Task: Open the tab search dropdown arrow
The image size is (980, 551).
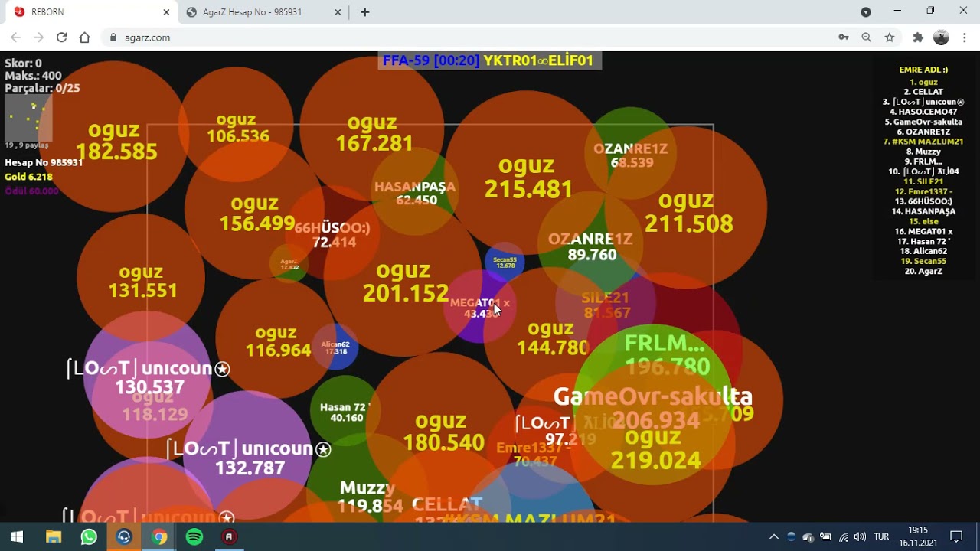Action: pyautogui.click(x=866, y=12)
